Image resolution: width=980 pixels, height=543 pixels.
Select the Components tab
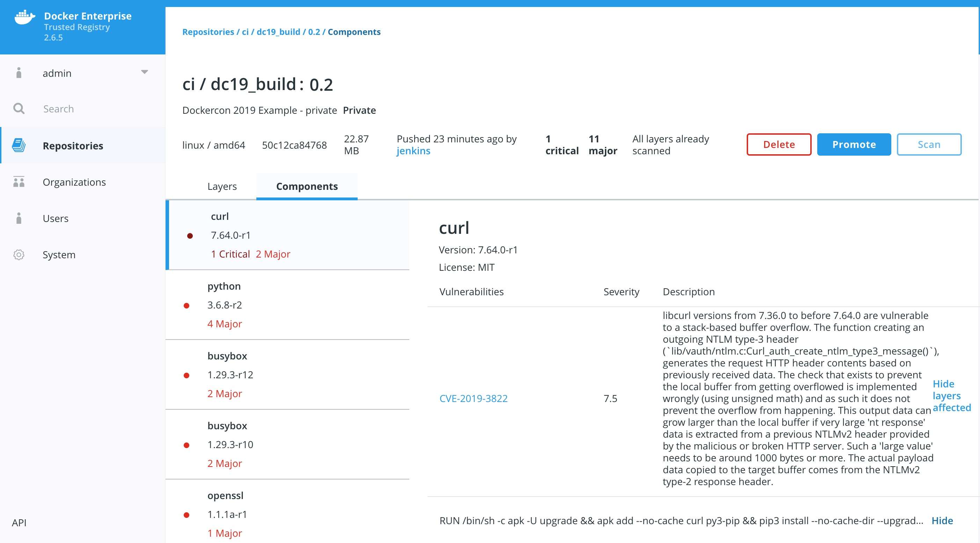pyautogui.click(x=307, y=186)
